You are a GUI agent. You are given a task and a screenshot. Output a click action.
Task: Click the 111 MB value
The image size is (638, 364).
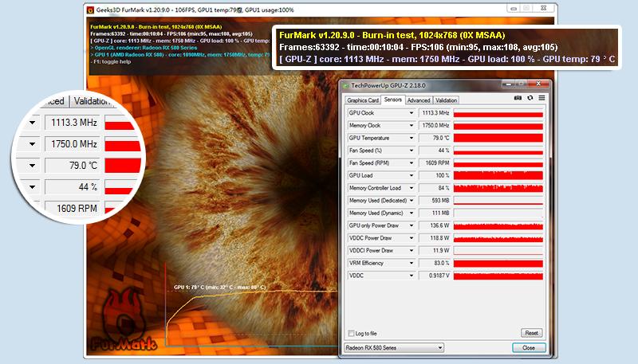435,213
